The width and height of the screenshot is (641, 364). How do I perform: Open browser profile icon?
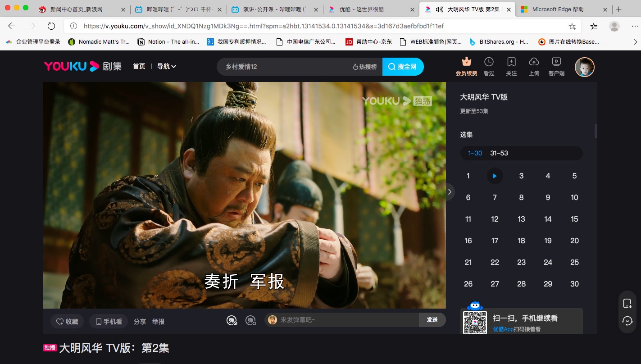pyautogui.click(x=614, y=26)
